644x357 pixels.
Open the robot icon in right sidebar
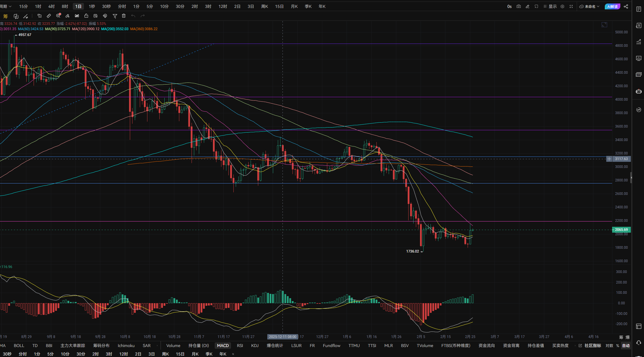(638, 92)
